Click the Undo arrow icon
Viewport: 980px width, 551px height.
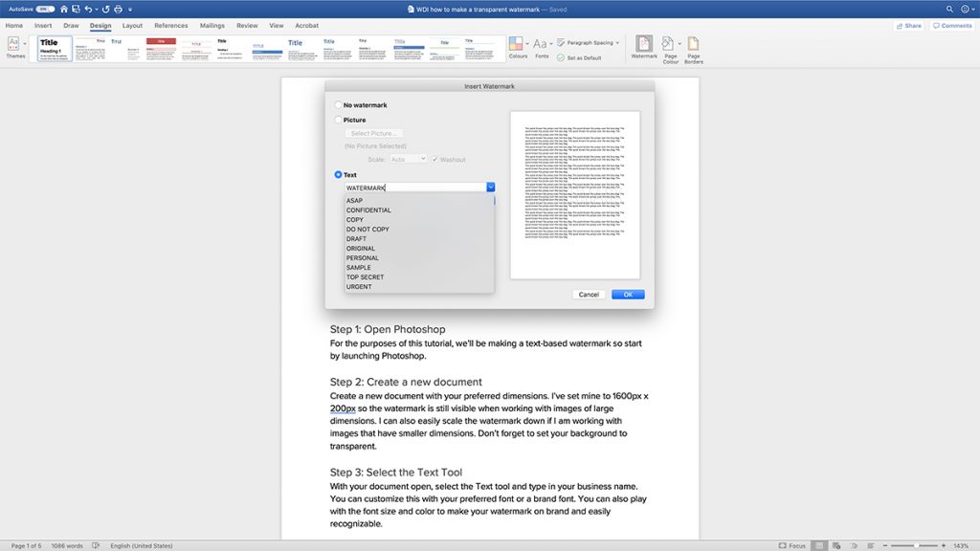(88, 9)
